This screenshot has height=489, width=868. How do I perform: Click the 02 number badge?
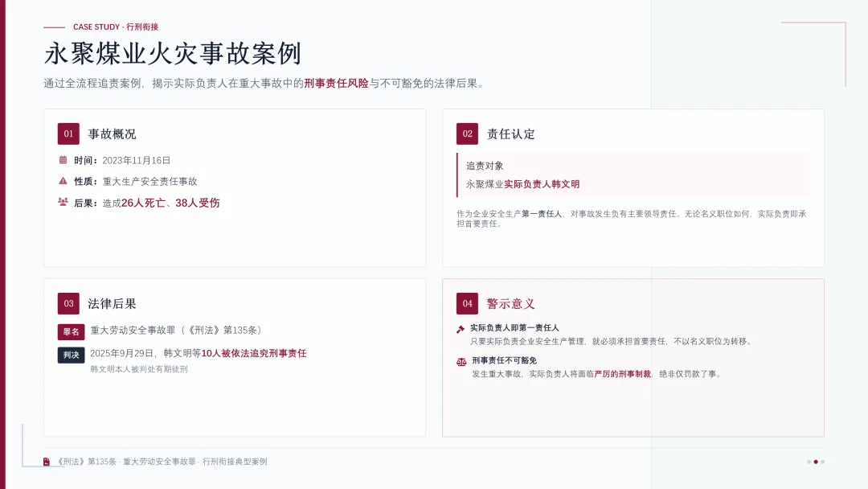[x=467, y=134]
